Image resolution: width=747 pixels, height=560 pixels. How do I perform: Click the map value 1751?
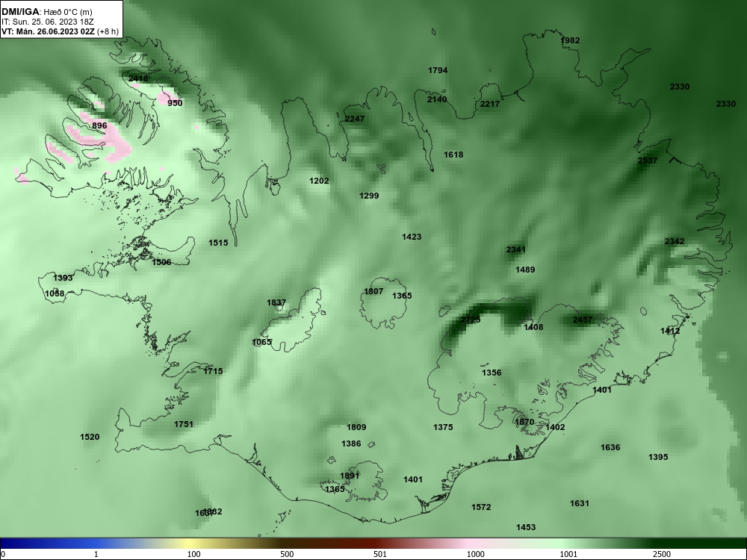[x=184, y=424]
